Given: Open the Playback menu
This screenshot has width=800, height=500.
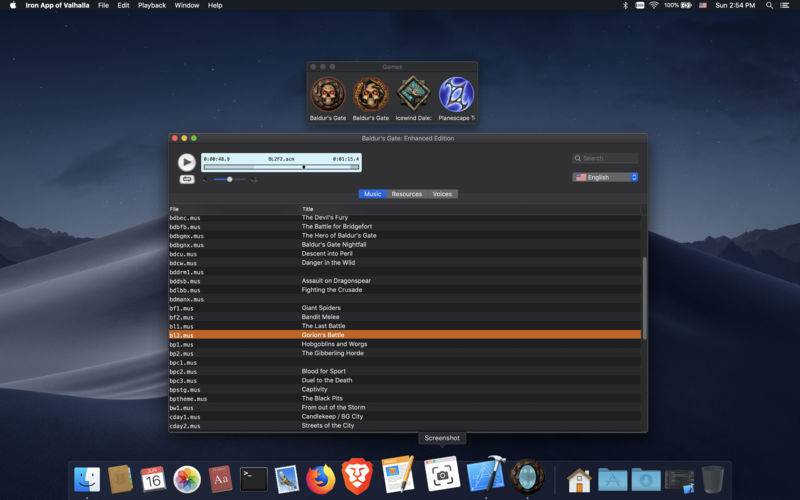Looking at the screenshot, I should coord(152,5).
